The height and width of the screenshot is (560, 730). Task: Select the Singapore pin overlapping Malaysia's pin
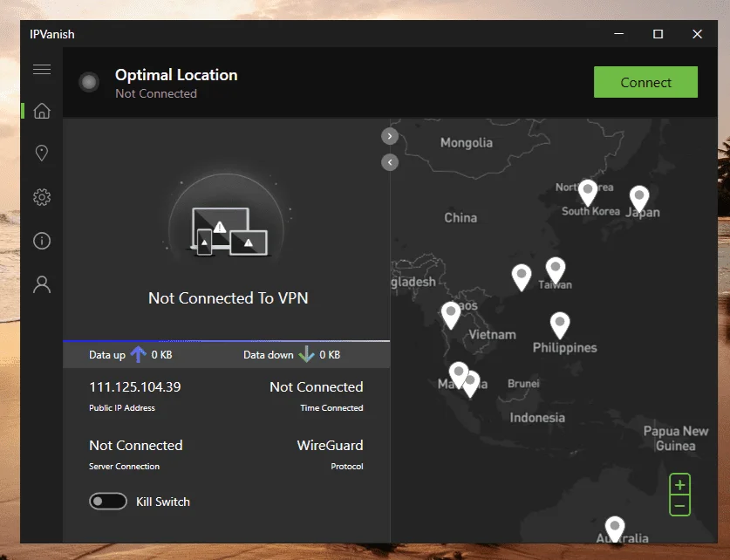[472, 386]
